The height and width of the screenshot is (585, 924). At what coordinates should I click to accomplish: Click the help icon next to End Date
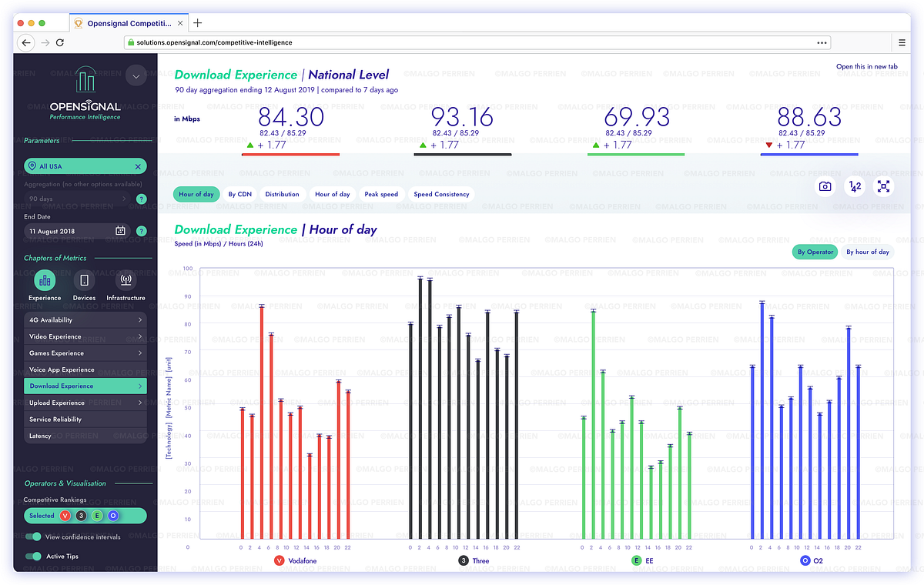click(x=141, y=230)
